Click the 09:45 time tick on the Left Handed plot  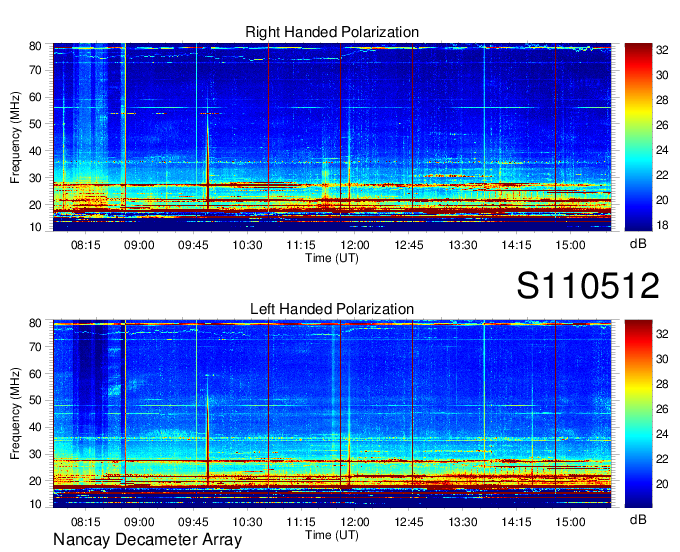[x=193, y=522]
